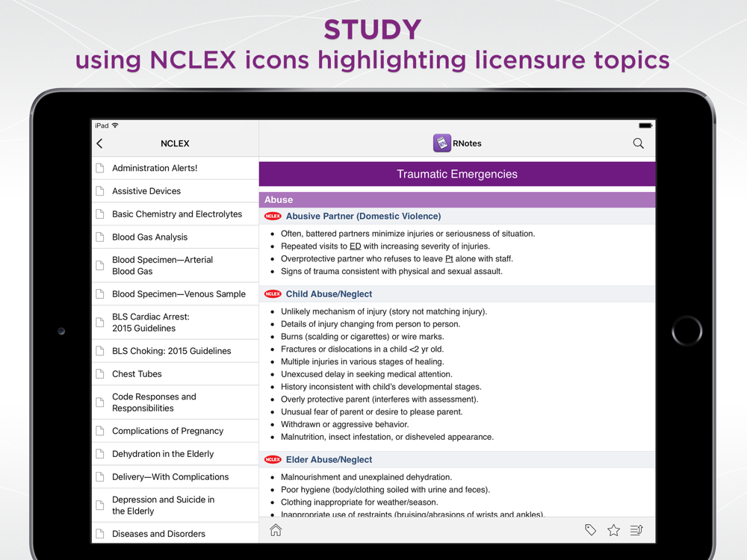Image resolution: width=747 pixels, height=560 pixels.
Task: Tap NCLEX badge beside Elder Abuse/Neglect
Action: point(273,459)
